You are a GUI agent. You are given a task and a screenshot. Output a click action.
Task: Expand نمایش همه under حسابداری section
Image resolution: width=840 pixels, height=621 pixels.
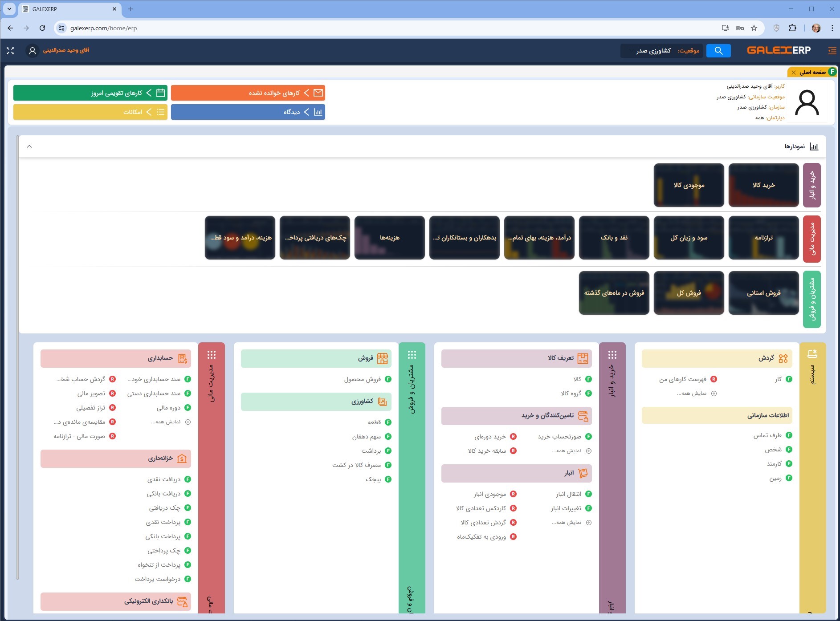(170, 422)
